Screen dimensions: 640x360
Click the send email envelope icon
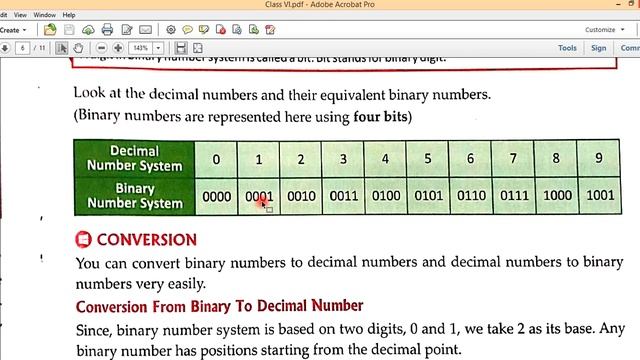point(146,30)
